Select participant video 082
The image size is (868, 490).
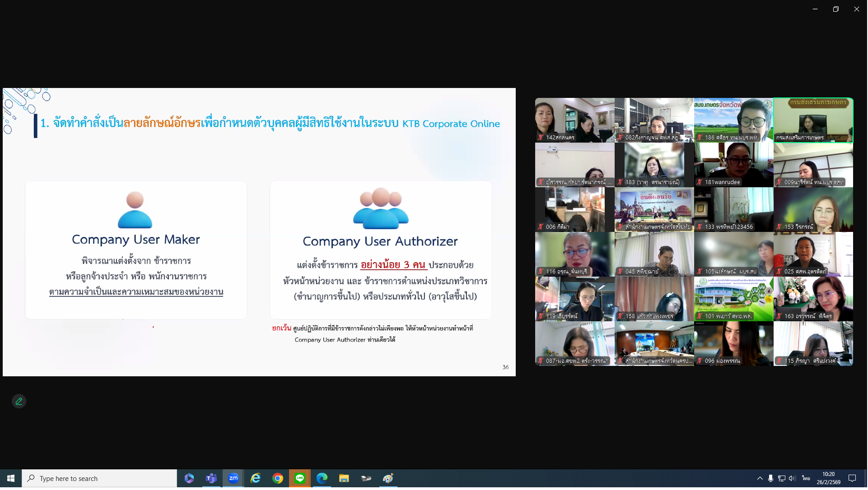pos(654,120)
